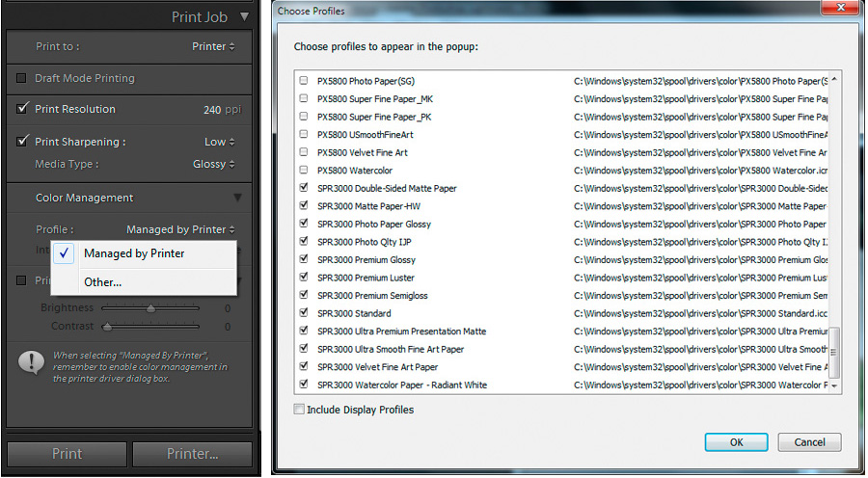Collapse the Print Job panel triangle
Viewport: 868px width, 478px height.
click(x=244, y=16)
